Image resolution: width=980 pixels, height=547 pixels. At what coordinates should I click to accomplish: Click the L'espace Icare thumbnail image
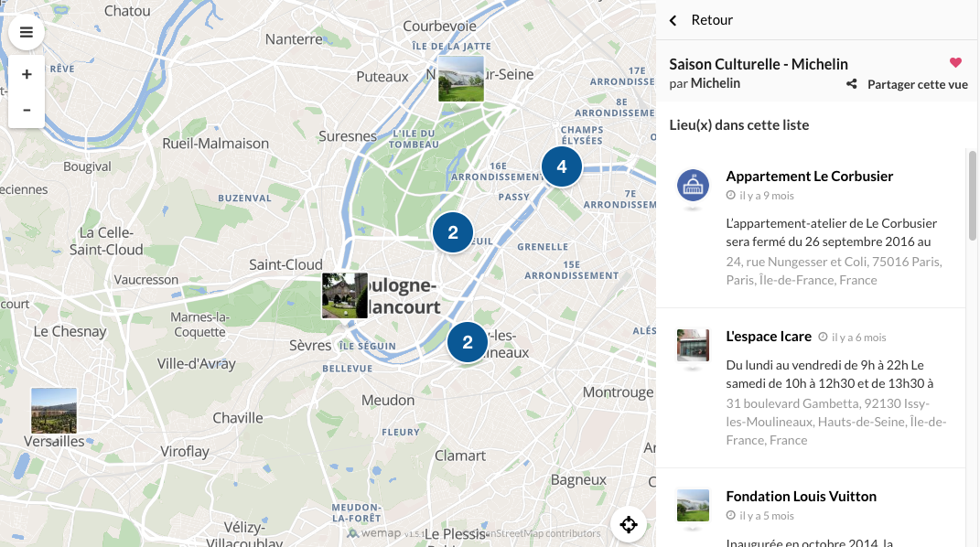[x=693, y=345]
